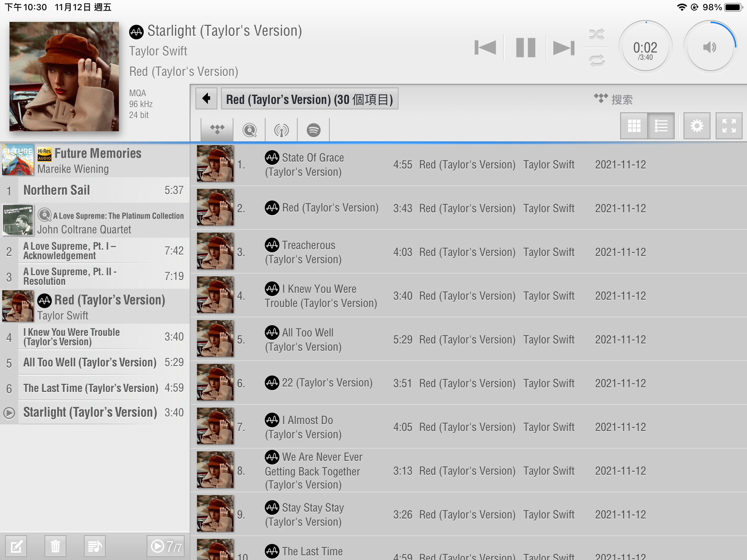Select queue item I Knew You Were Trouble
This screenshot has height=560, width=747.
(x=95, y=337)
